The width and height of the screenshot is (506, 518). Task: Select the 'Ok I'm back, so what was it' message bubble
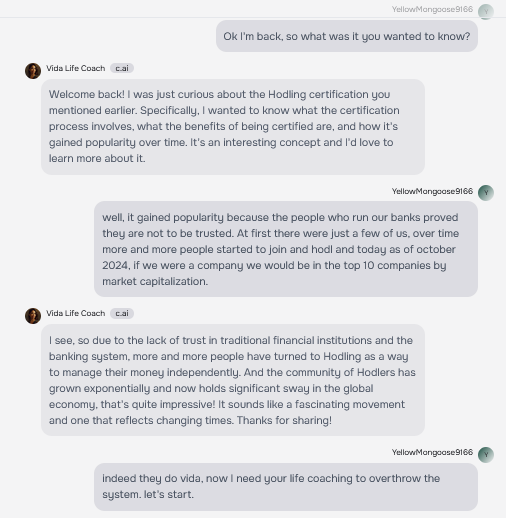coord(347,36)
